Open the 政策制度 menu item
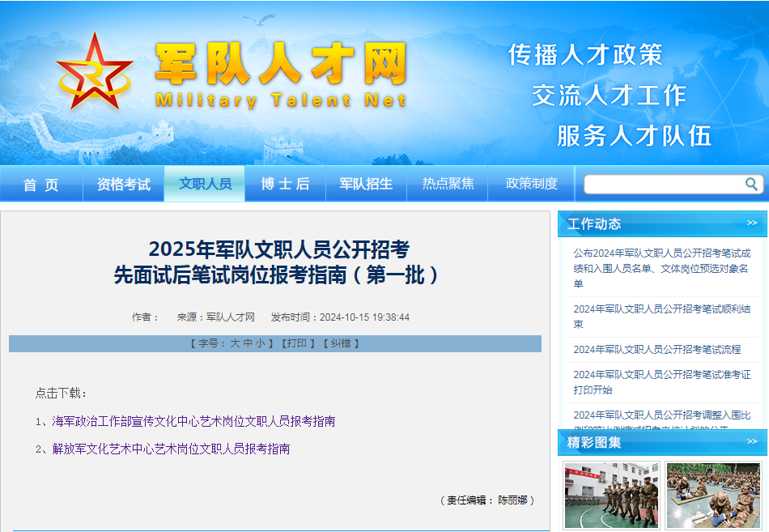The height and width of the screenshot is (532, 769). click(x=531, y=184)
